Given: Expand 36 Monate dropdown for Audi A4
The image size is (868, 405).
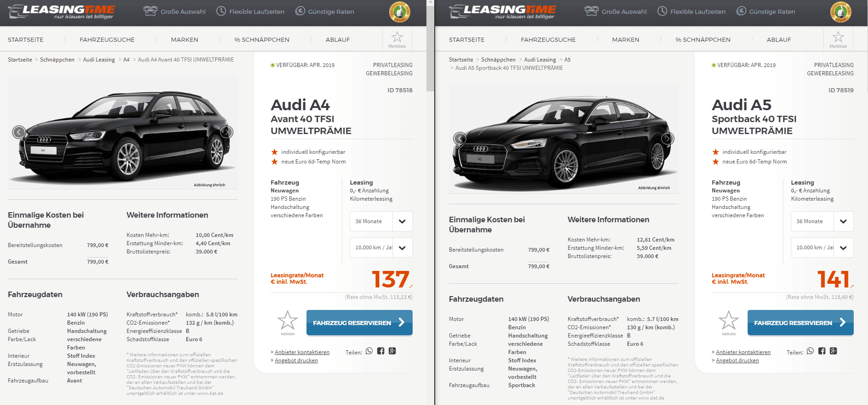Looking at the screenshot, I should click(381, 221).
